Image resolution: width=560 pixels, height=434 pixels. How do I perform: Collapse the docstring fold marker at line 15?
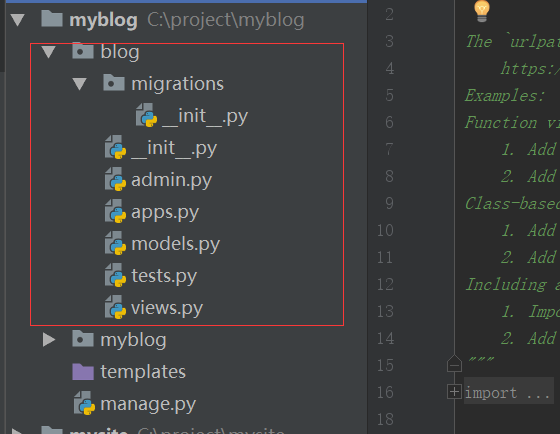[x=454, y=364]
